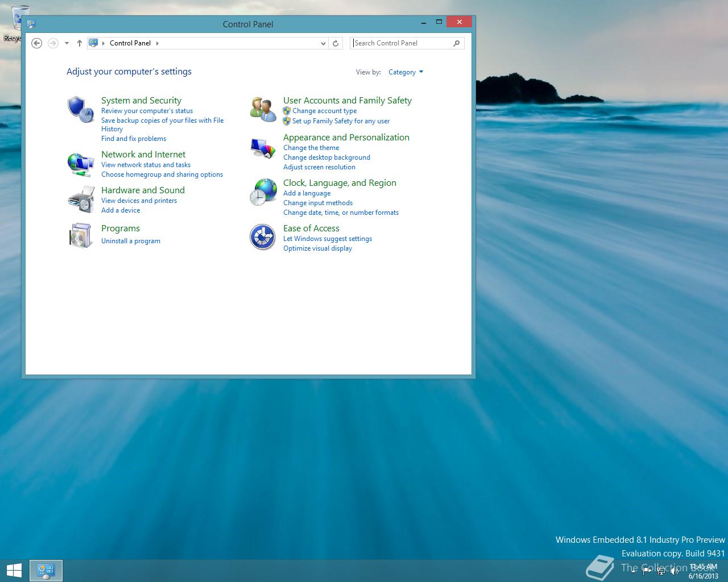This screenshot has height=582, width=728.
Task: Click Change input methods
Action: point(318,203)
